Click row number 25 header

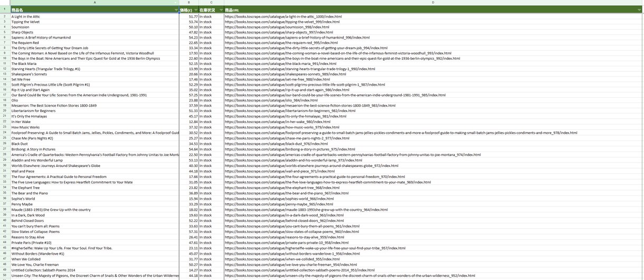pyautogui.click(x=5, y=138)
